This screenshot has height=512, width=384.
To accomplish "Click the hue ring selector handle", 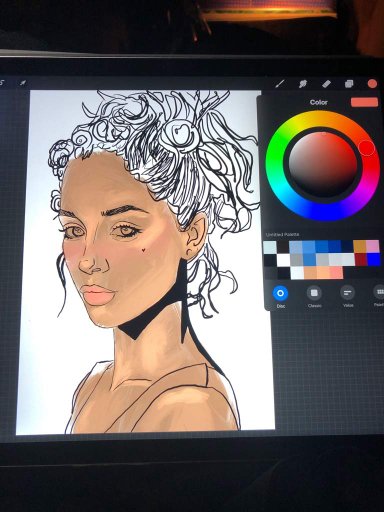I will tap(367, 148).
